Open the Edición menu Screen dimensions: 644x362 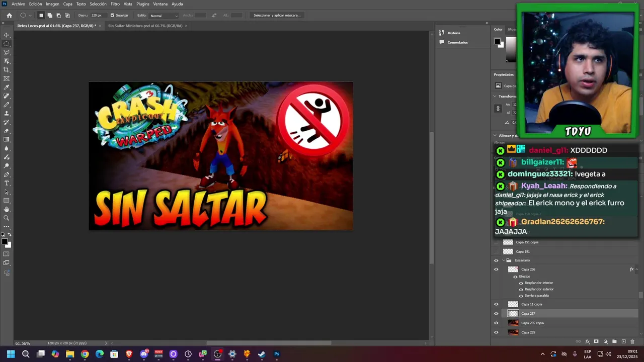(36, 4)
